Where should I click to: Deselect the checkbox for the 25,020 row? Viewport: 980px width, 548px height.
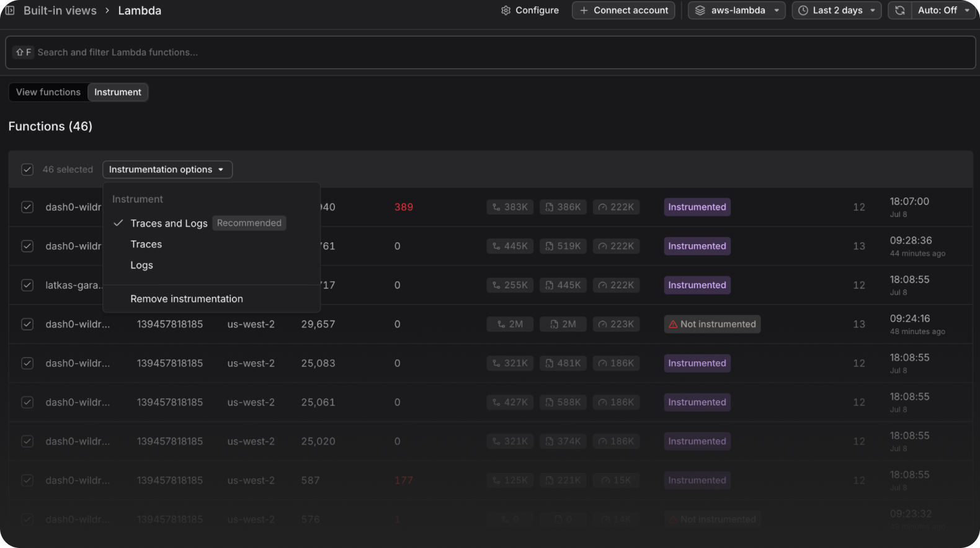(27, 441)
